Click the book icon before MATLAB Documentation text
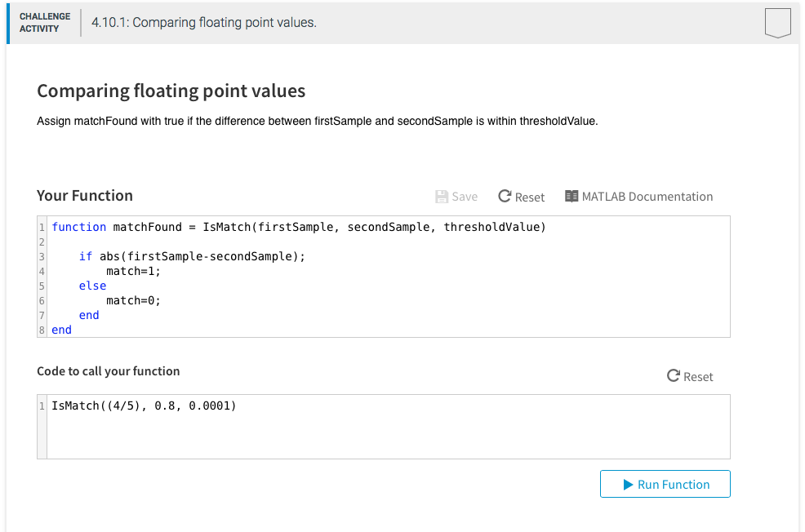 pos(572,196)
